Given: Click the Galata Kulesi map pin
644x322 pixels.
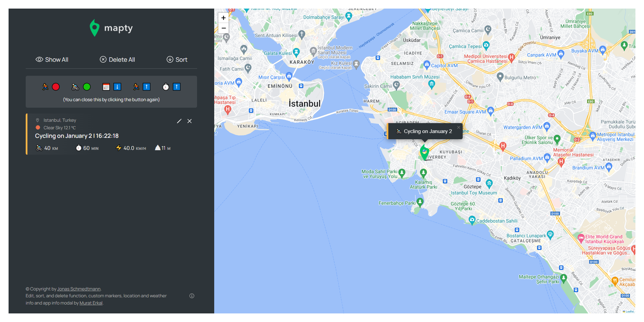Looking at the screenshot, I should click(296, 52).
